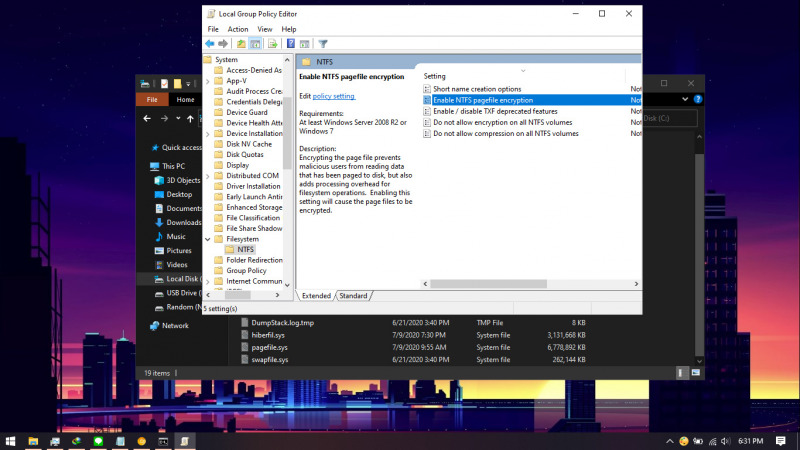800x450 pixels.
Task: Click the tree pane vertical scrollbar down arrow
Action: point(287,286)
